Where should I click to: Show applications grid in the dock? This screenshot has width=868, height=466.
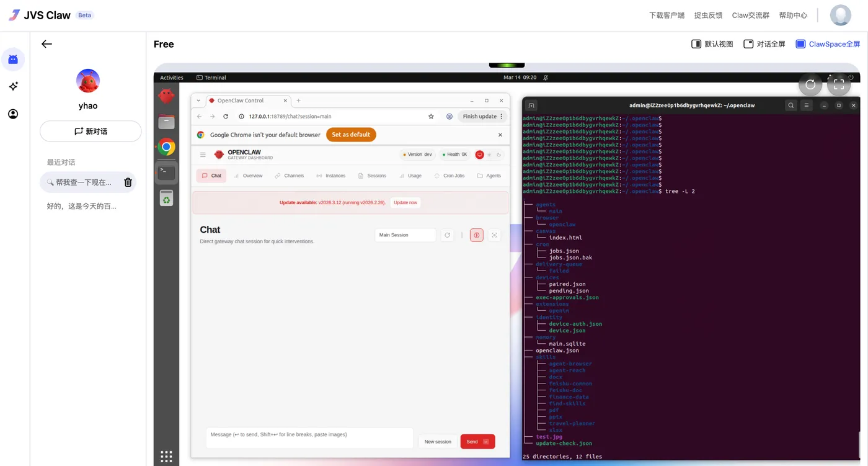[166, 456]
